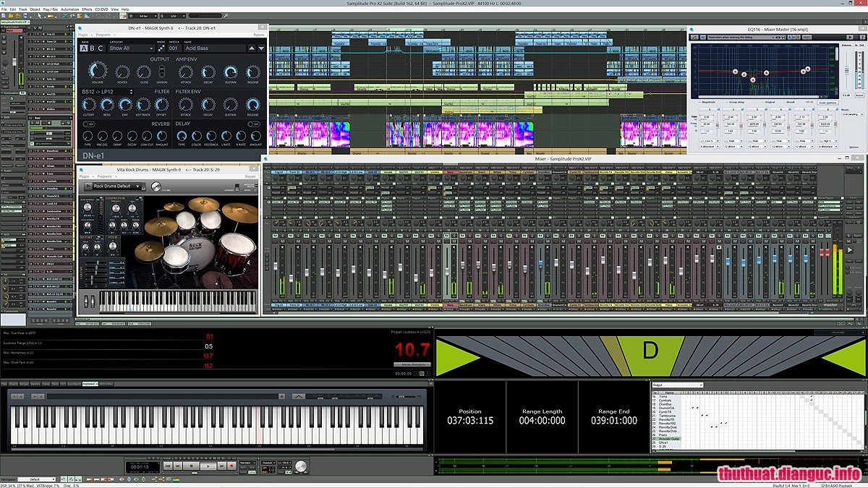Viewport: 868px width, 488px height.
Task: Open the Overdub record mode dropdown in transport
Action: 268,463
